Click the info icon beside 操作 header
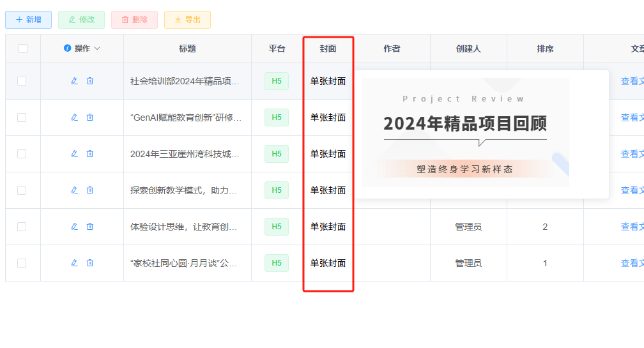644x348 pixels. [67, 48]
